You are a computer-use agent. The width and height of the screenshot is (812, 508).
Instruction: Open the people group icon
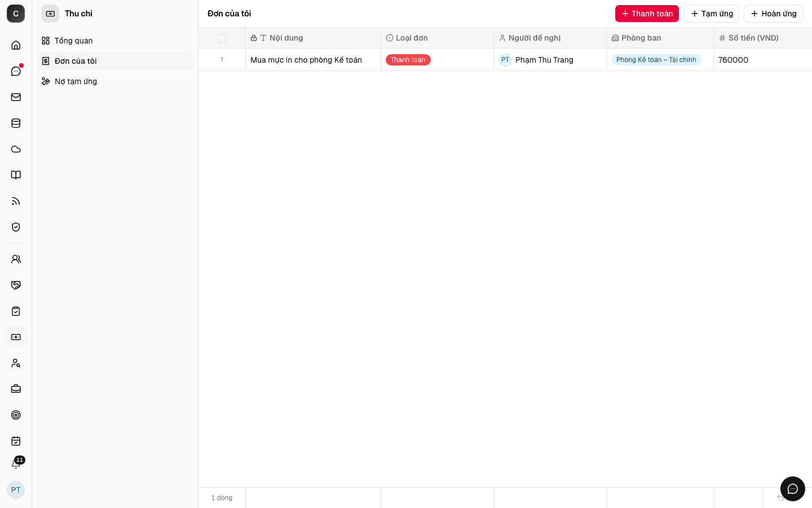coord(16,259)
